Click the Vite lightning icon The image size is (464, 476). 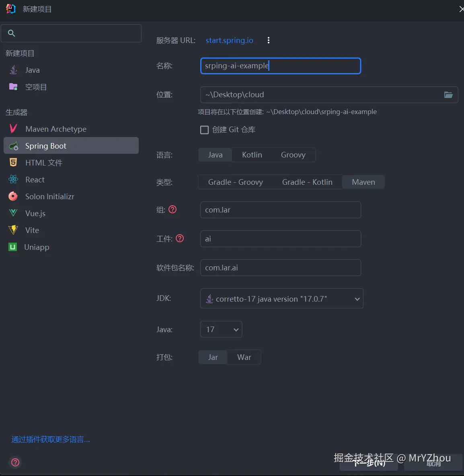[13, 230]
